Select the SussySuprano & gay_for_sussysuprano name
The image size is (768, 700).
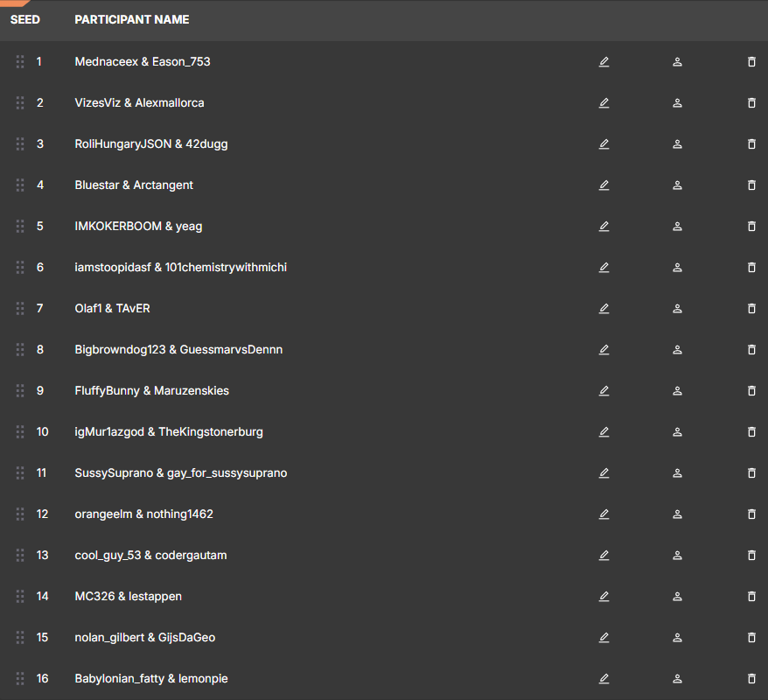click(x=181, y=473)
